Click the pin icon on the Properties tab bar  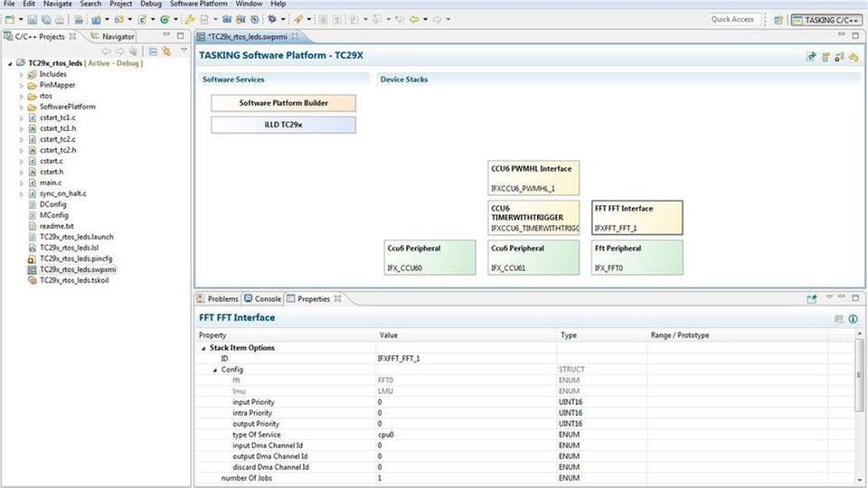[x=812, y=299]
